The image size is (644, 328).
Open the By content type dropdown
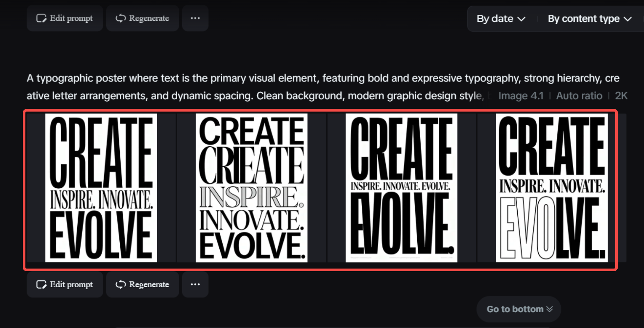click(590, 19)
